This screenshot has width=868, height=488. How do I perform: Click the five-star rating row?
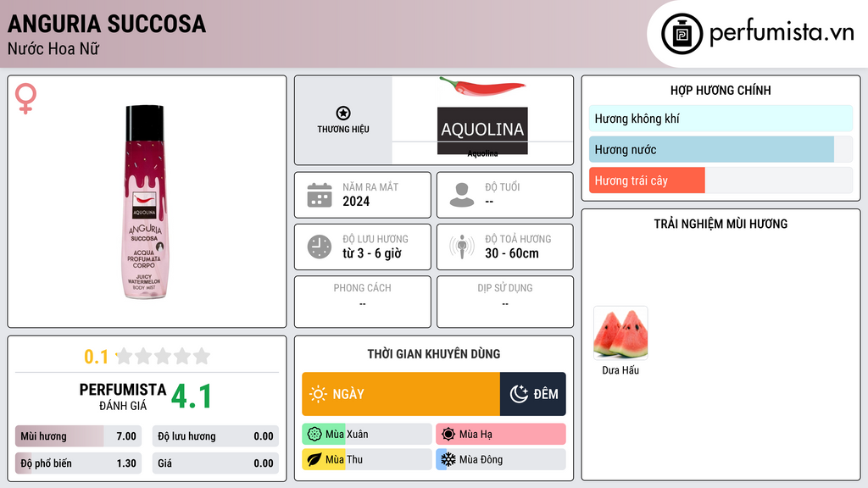162,356
